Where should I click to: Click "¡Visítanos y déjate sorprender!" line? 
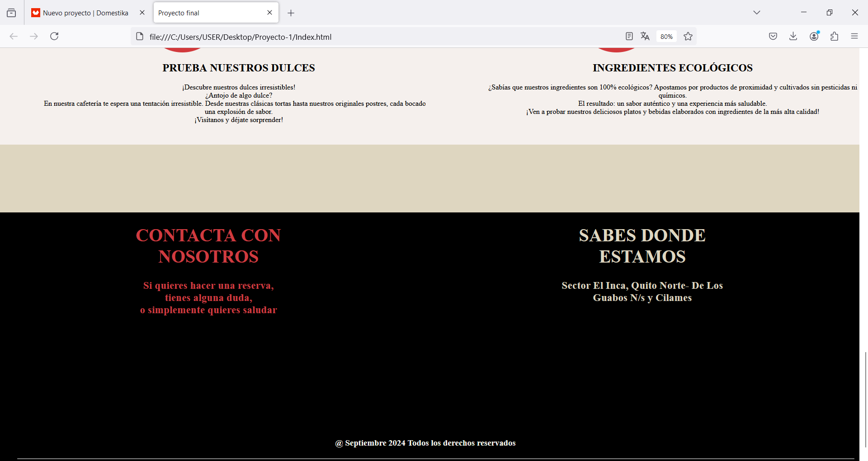pyautogui.click(x=239, y=120)
